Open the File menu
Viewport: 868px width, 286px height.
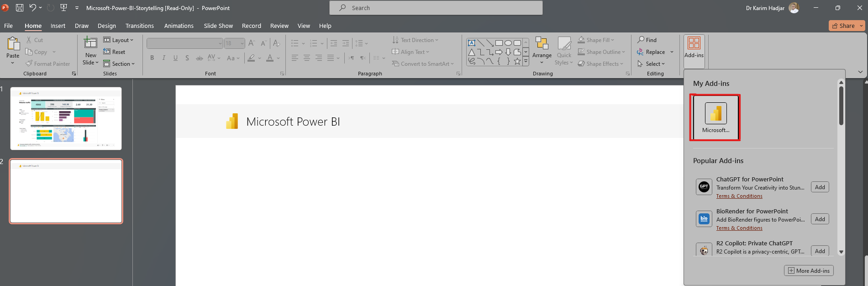(9, 26)
